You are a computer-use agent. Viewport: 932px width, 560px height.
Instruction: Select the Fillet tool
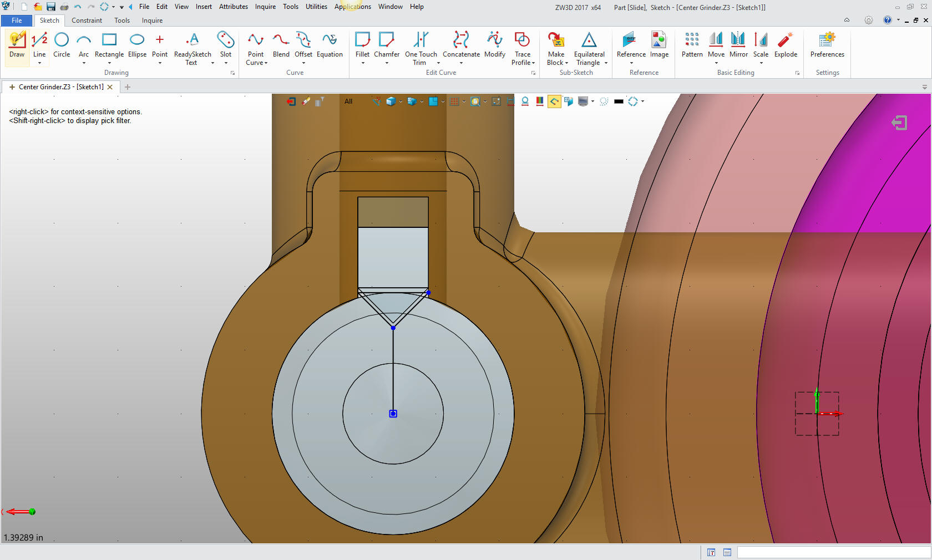click(362, 44)
